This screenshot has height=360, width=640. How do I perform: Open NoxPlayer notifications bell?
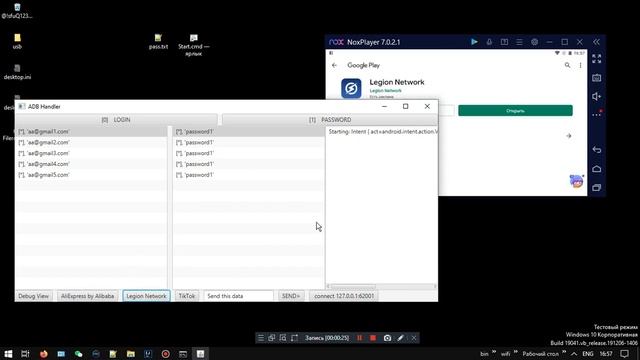[x=489, y=42]
